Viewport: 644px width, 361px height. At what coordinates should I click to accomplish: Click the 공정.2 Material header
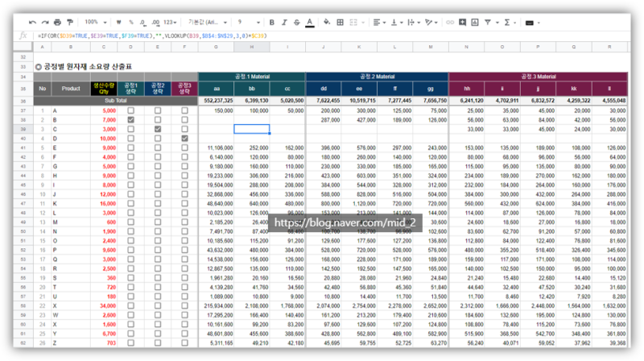click(377, 77)
